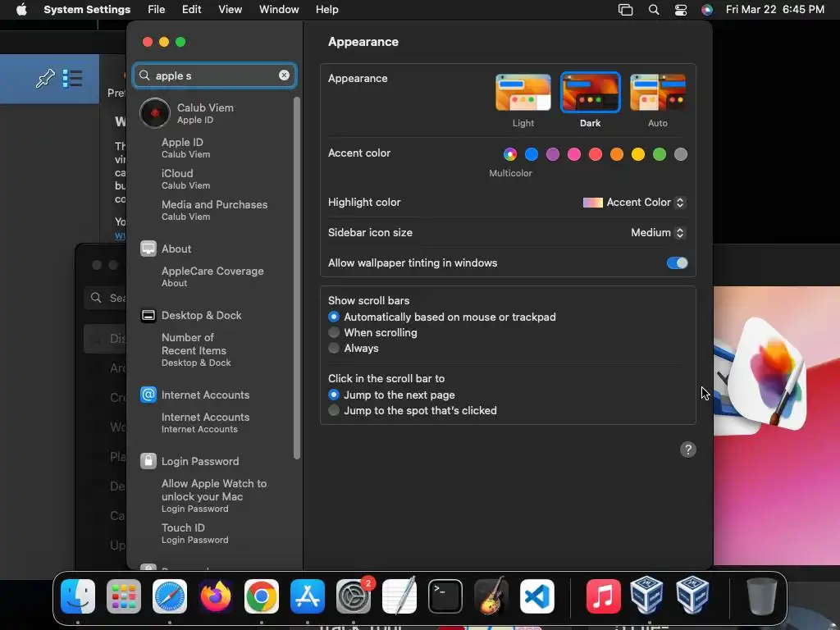Image resolution: width=840 pixels, height=630 pixels.
Task: Activate Siri from the menu bar
Action: coord(707,9)
